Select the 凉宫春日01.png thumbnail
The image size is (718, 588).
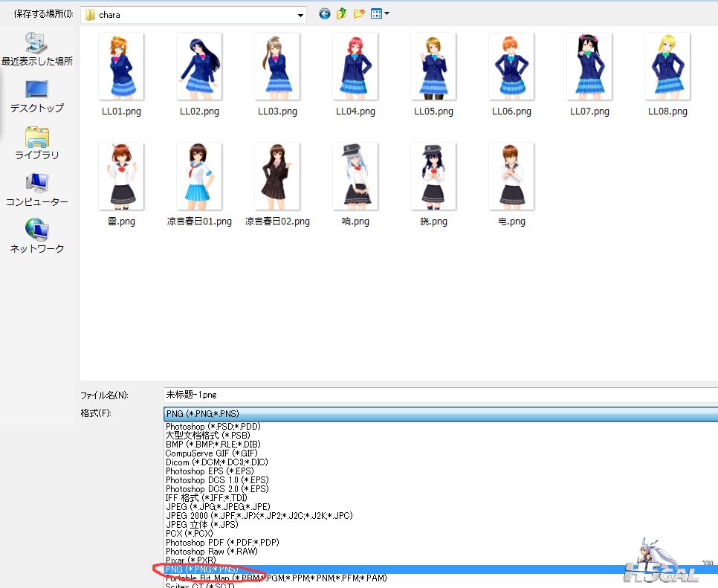[x=199, y=176]
